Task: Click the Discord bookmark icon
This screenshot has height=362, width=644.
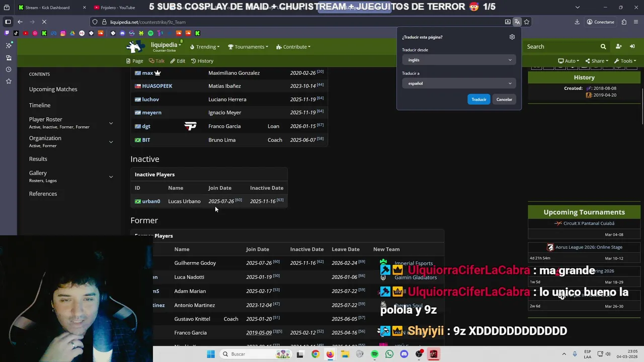Action: [122, 33]
